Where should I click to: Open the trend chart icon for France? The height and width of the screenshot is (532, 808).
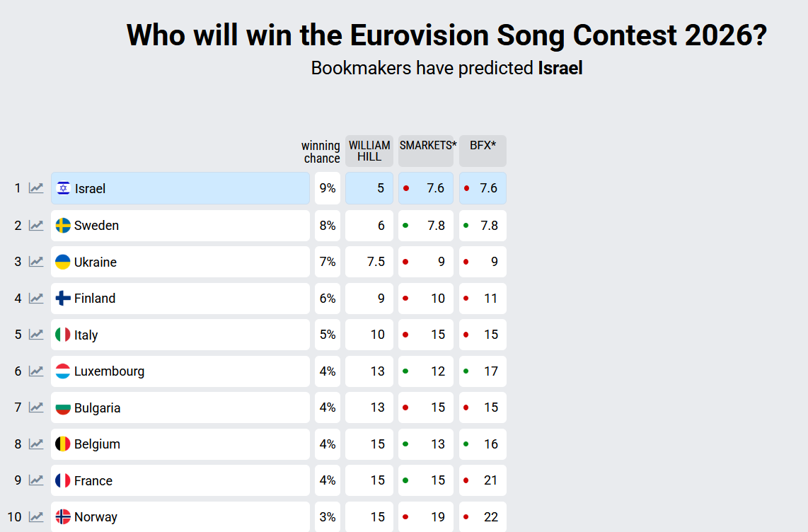click(x=36, y=480)
